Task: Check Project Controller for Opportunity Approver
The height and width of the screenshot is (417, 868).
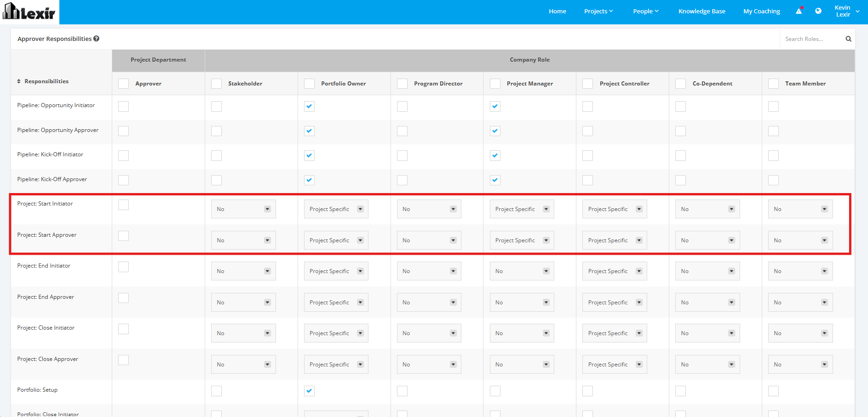Action: pos(587,131)
